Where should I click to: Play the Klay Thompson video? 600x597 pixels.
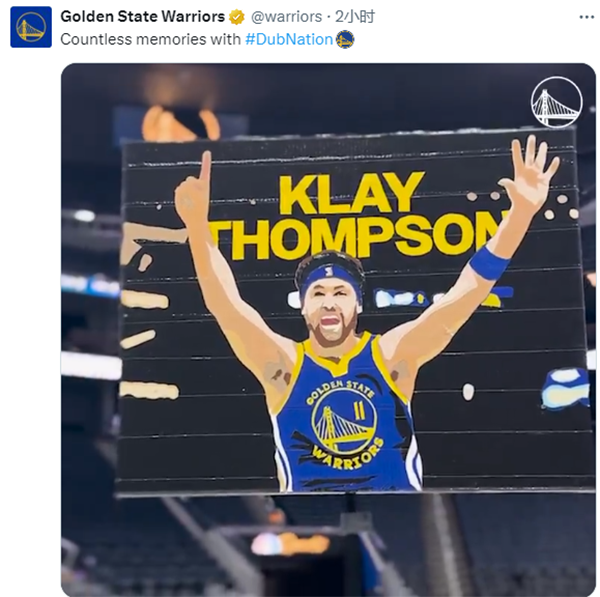coord(328,329)
